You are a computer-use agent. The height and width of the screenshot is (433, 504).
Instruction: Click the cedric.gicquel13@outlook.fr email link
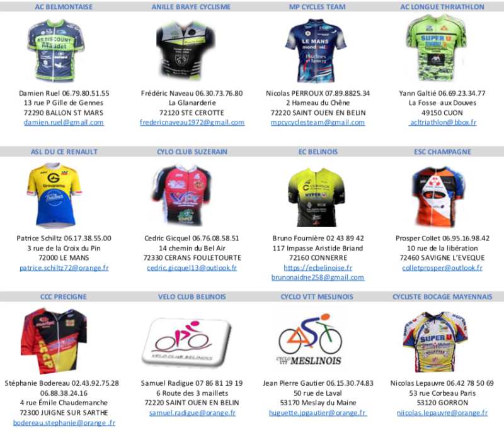[x=192, y=267]
